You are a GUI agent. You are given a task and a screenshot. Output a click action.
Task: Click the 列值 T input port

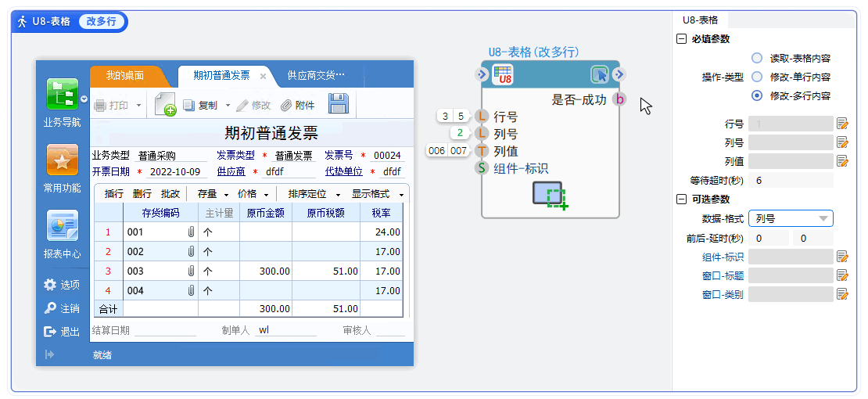[482, 151]
